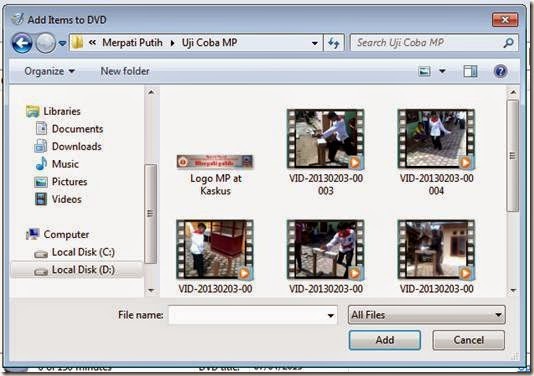534x376 pixels.
Task: Open the All Files type dropdown
Action: (427, 315)
